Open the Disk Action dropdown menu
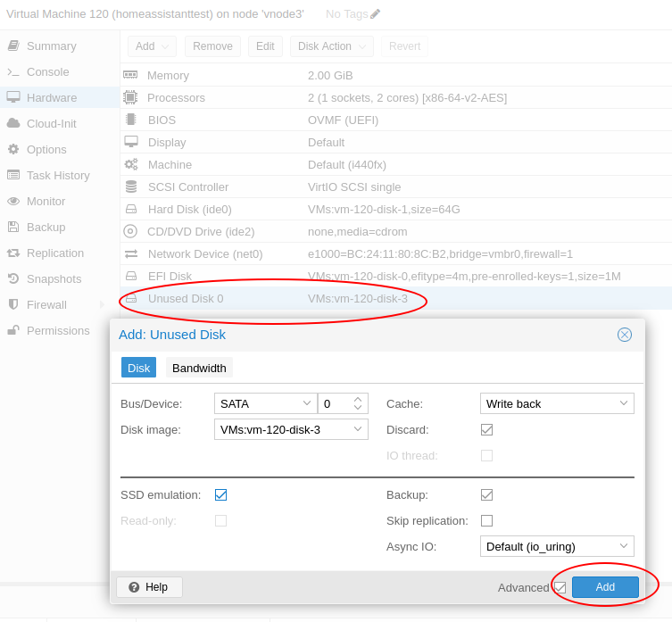The height and width of the screenshot is (622, 672). pos(332,46)
